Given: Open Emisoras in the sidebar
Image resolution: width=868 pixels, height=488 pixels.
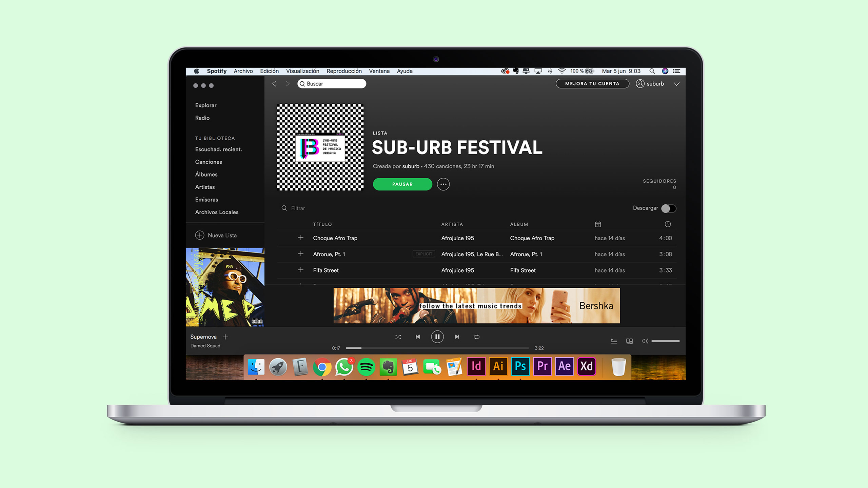Looking at the screenshot, I should 206,200.
